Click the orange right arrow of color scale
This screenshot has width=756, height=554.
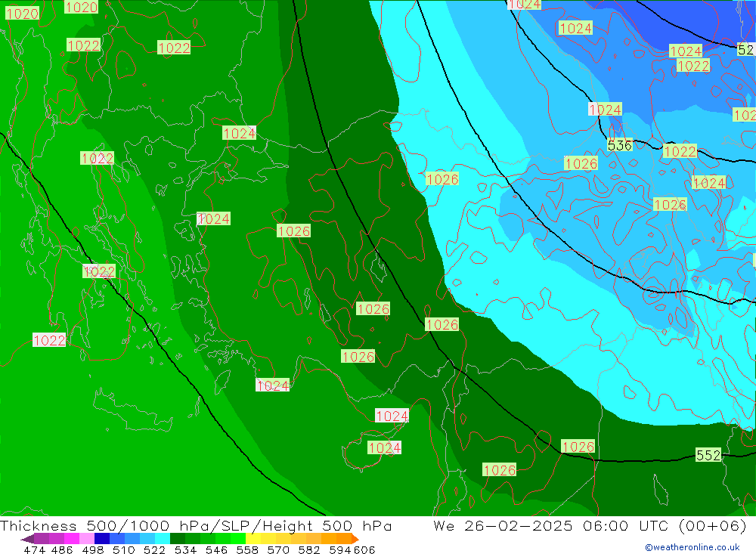[x=355, y=539]
